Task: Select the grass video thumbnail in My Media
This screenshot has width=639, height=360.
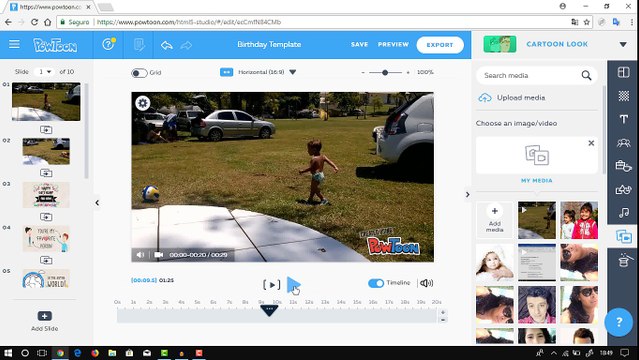Action: tap(537, 220)
